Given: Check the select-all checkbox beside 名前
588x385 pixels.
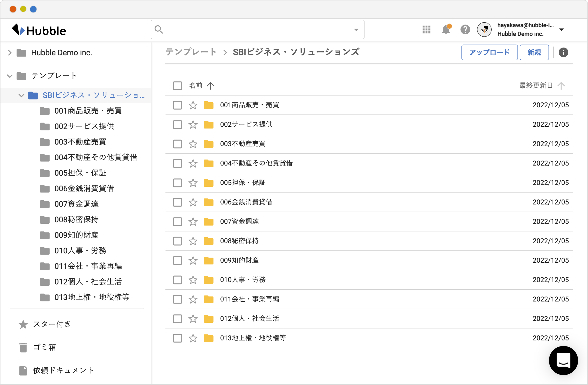Looking at the screenshot, I should coord(177,86).
